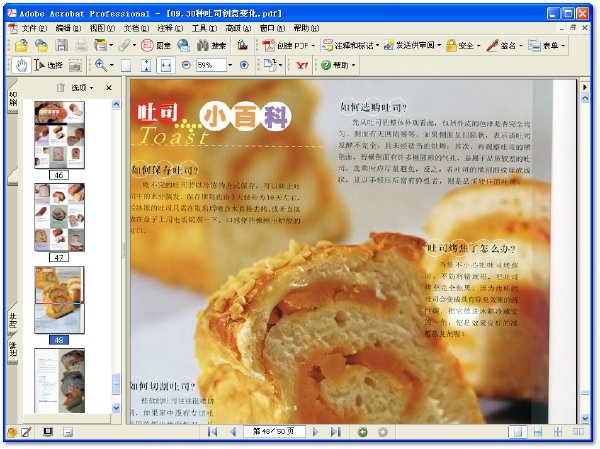Select continuous facing layout in status bar
The width and height of the screenshot is (600, 449).
pos(558,432)
